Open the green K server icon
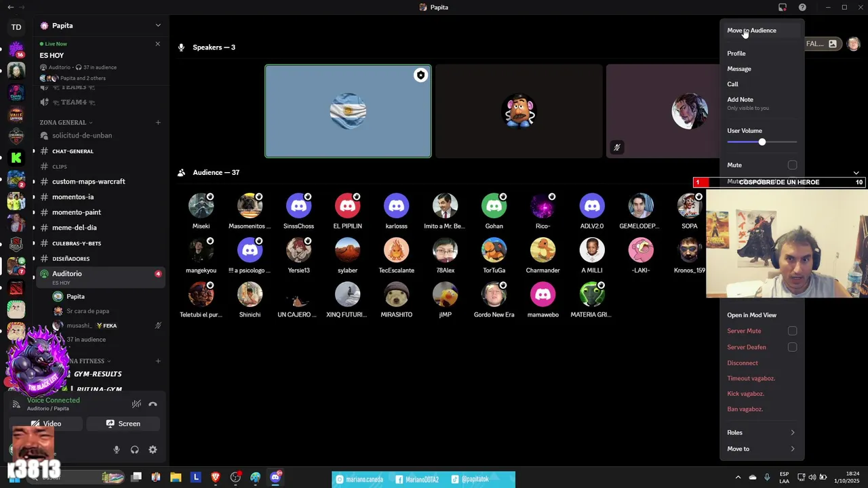The height and width of the screenshot is (488, 868). point(16,158)
